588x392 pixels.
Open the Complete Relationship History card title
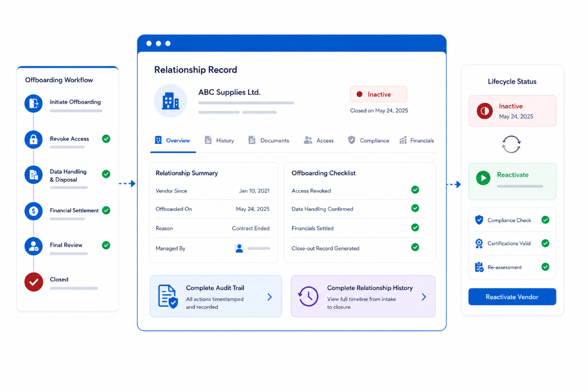click(x=370, y=288)
